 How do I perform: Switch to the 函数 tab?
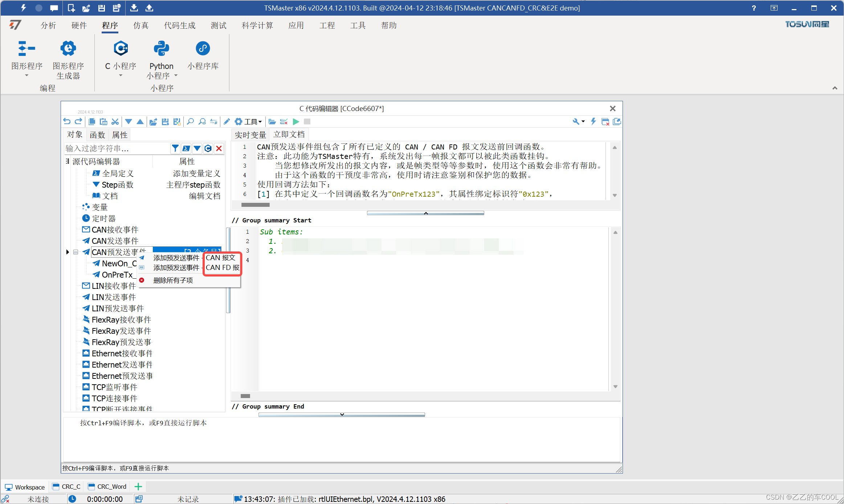pos(97,135)
